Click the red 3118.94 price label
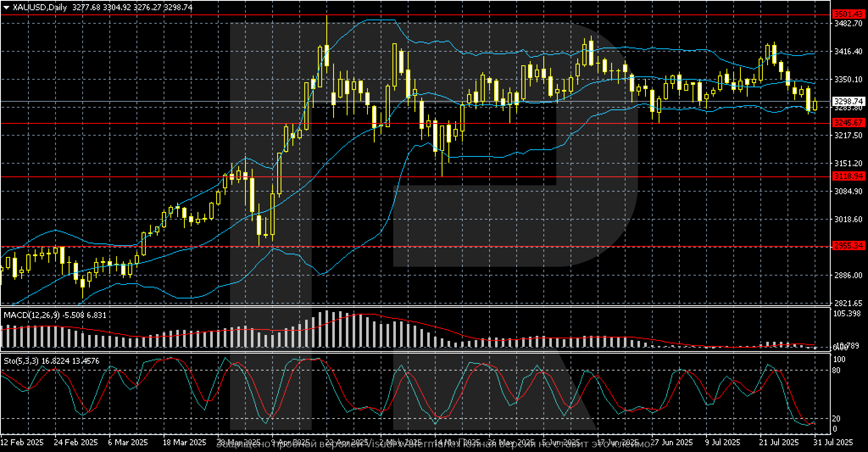Image resolution: width=868 pixels, height=452 pixels. pyautogui.click(x=848, y=176)
